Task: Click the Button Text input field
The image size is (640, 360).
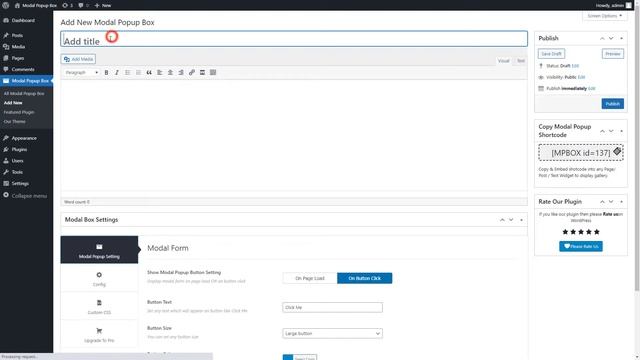Action: [332, 307]
